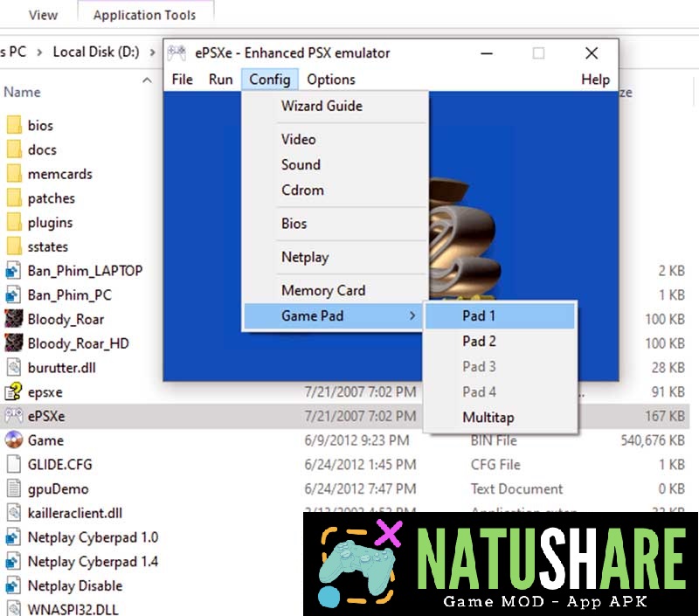699x616 pixels.
Task: Click the Netplay Disable file icon
Action: click(13, 585)
